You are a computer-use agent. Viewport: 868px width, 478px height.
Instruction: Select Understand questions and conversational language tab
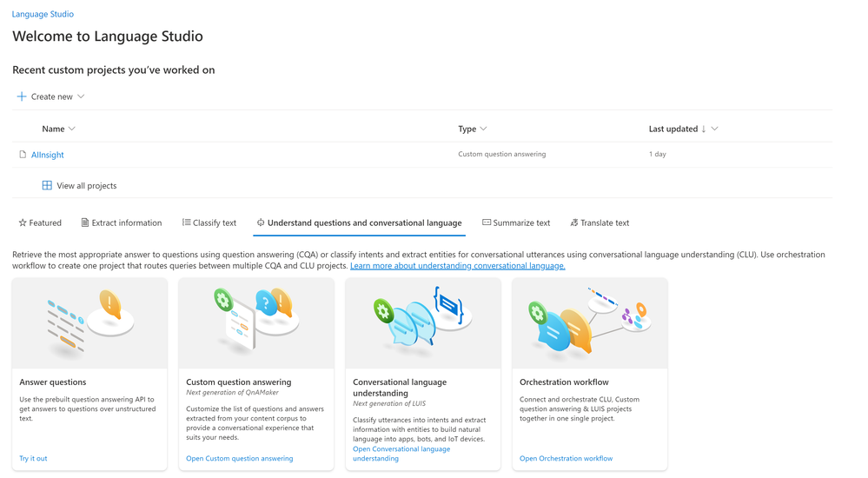[359, 222]
